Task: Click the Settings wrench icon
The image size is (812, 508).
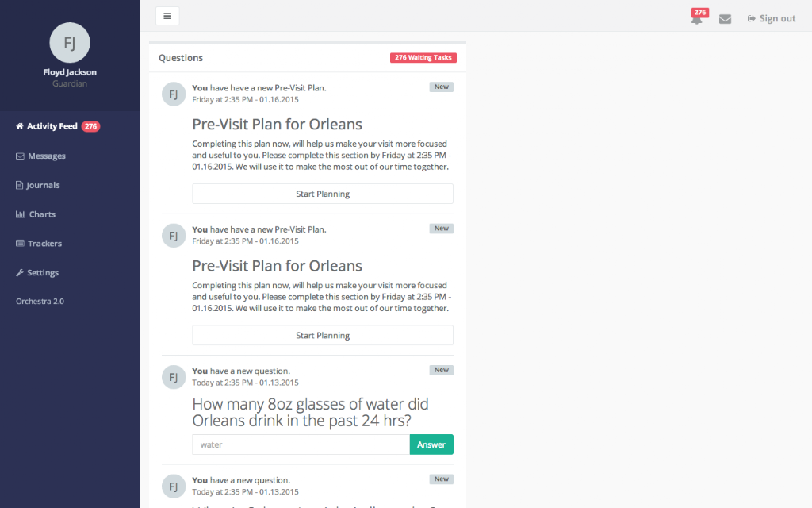Action: point(20,273)
